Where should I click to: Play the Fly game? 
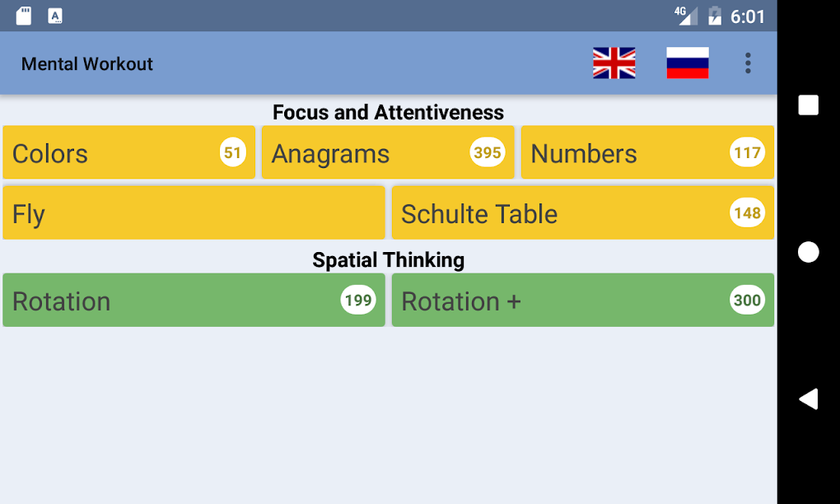click(194, 213)
